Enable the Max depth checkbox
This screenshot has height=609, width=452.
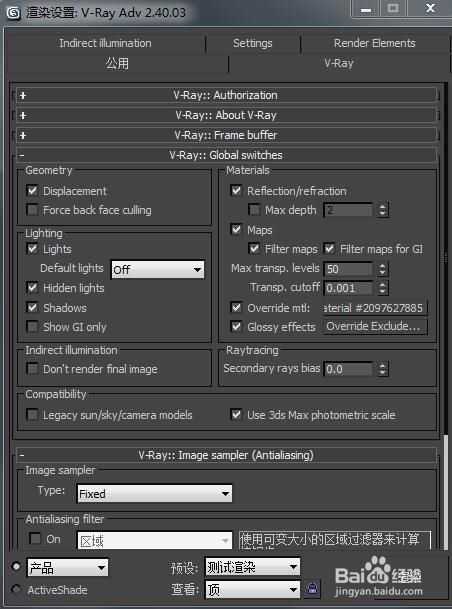click(254, 210)
